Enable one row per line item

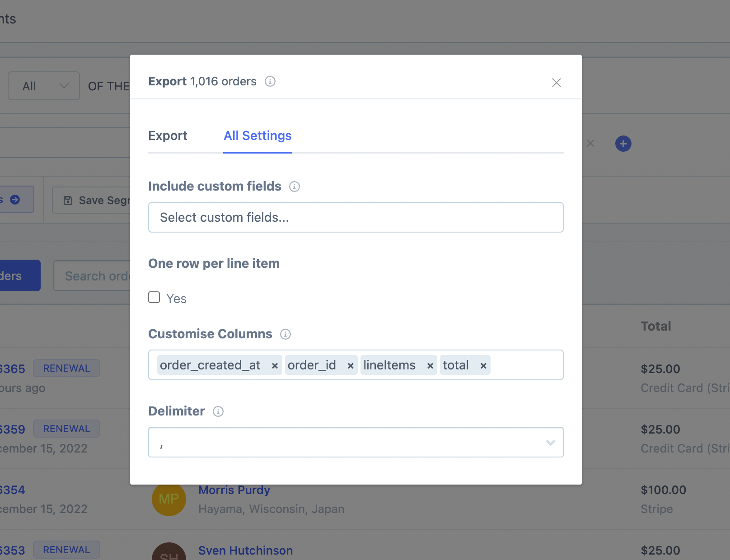(x=154, y=297)
